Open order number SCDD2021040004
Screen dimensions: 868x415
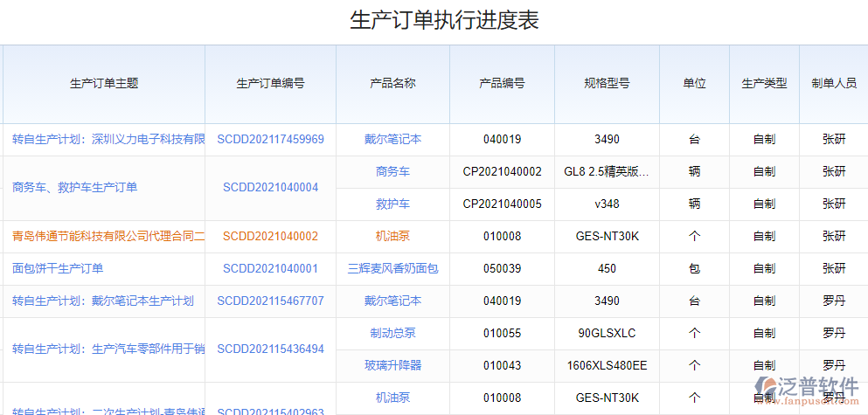pos(270,187)
